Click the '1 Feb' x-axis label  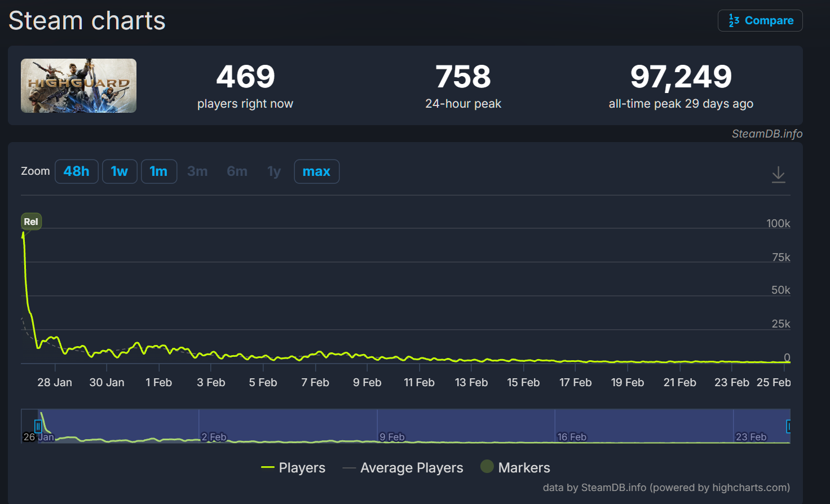point(159,382)
